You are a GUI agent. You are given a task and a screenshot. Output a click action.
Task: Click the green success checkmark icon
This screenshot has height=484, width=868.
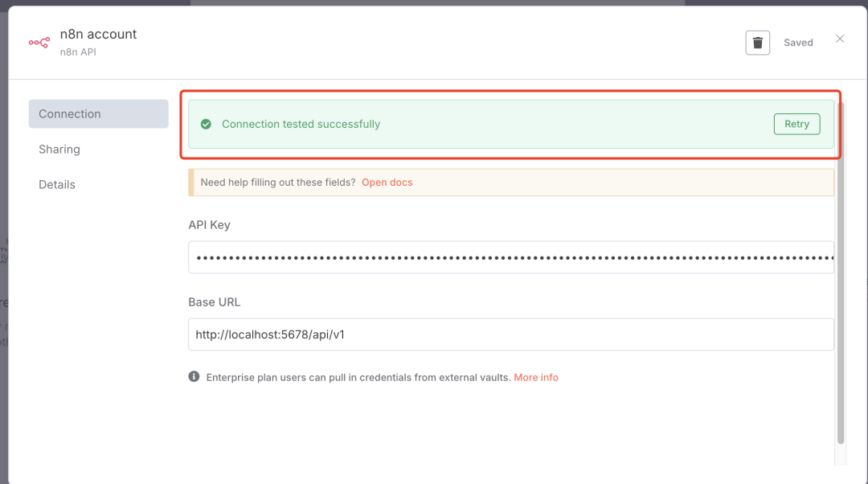coord(206,125)
